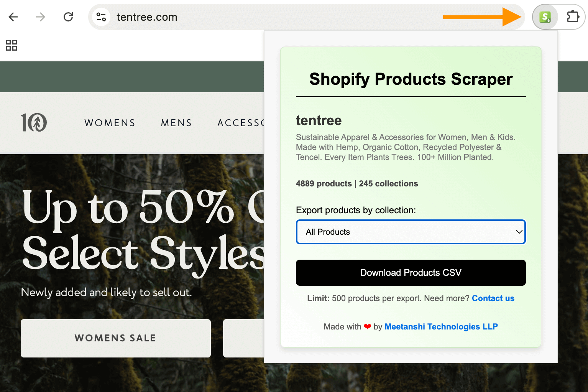Click the Sustainable Apparel description text
Viewport: 588px width, 392px height.
coord(406,147)
